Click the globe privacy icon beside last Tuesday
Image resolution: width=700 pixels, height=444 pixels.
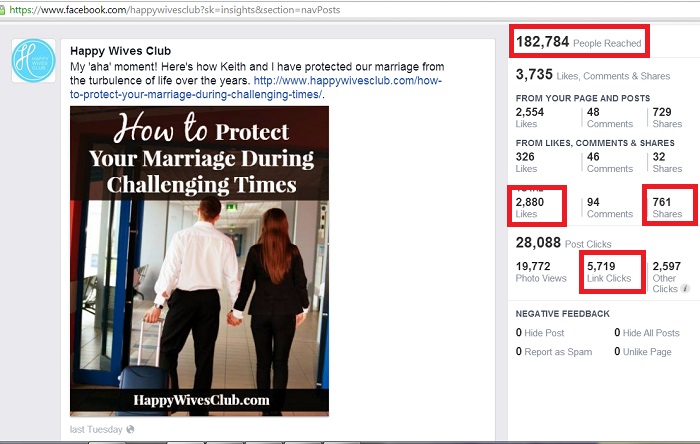(130, 429)
